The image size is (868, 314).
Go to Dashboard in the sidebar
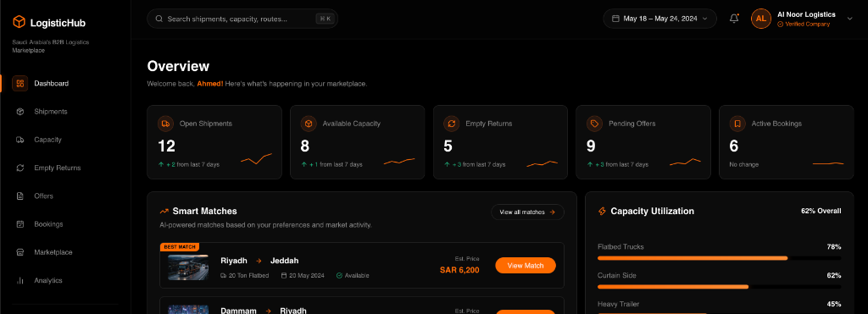point(65,84)
